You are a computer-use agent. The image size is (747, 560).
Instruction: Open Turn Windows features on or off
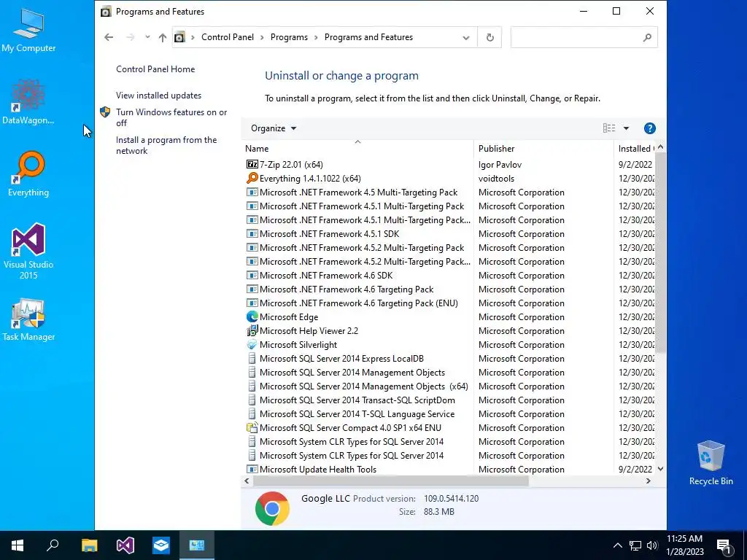pos(171,117)
